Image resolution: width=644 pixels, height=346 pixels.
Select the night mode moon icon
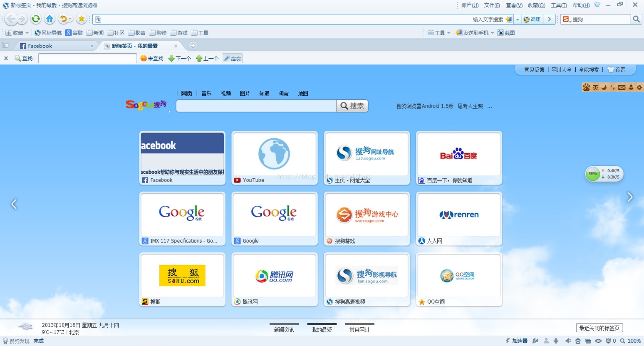(604, 87)
